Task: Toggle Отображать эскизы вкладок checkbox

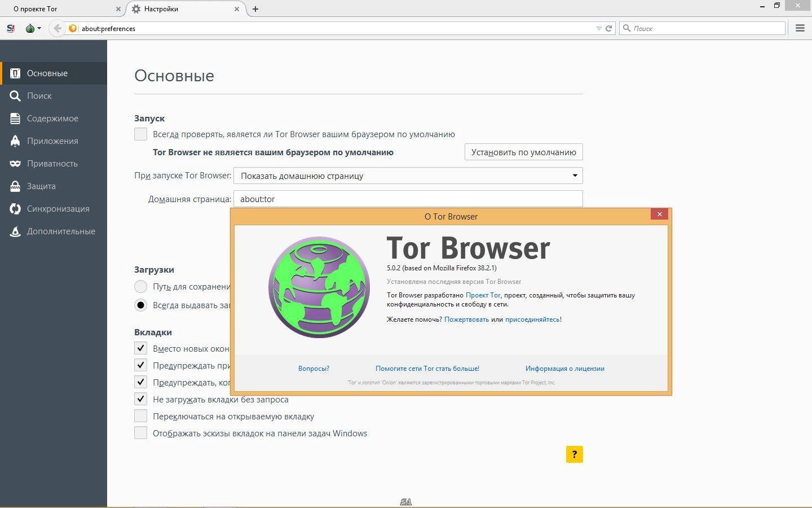Action: (140, 433)
